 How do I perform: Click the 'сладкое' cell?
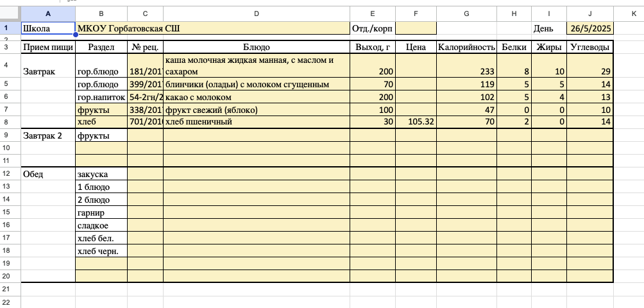pyautogui.click(x=101, y=225)
